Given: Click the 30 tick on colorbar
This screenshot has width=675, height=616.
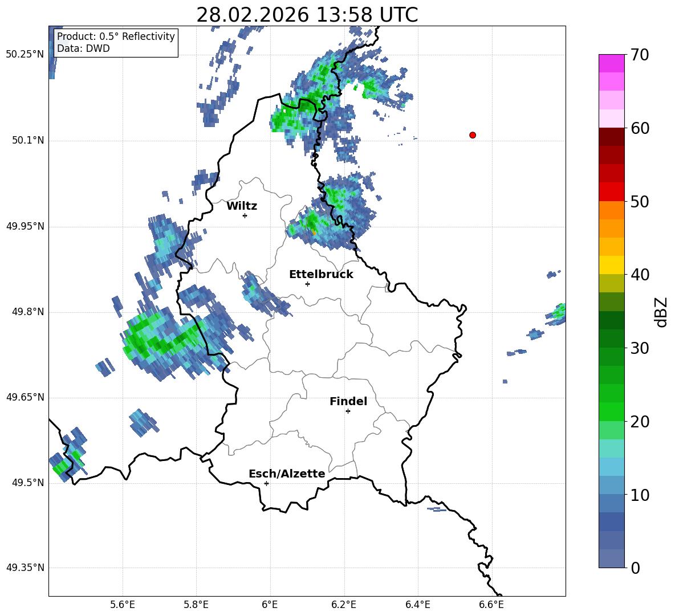Looking at the screenshot, I should point(639,348).
